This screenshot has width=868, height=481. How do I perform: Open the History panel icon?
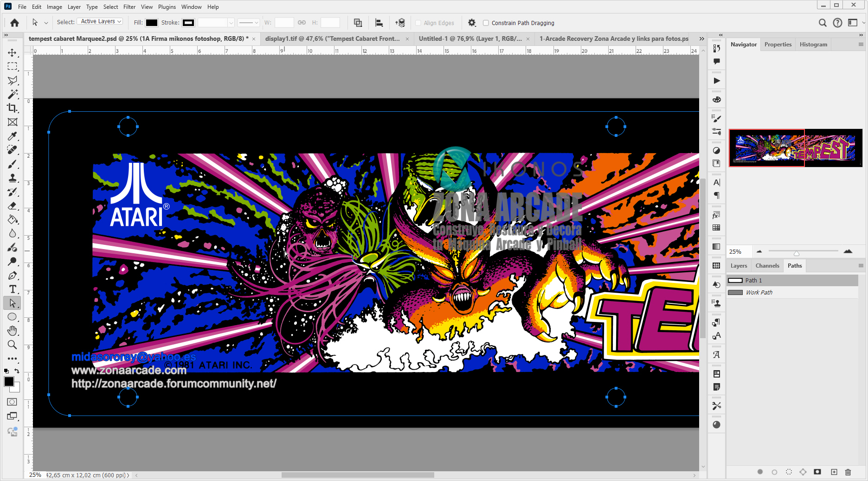click(717, 48)
